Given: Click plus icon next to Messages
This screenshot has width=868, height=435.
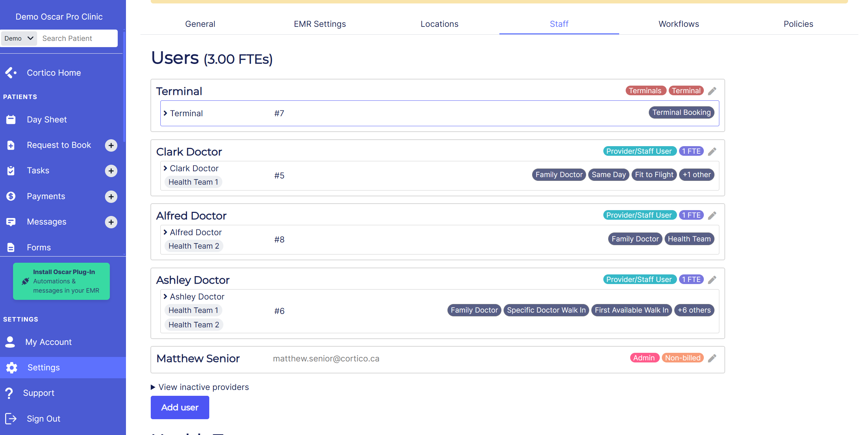Looking at the screenshot, I should pos(111,222).
